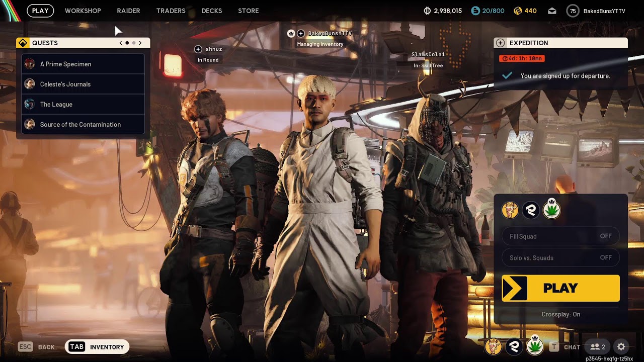Open the Traders tab
Viewport: 644px width, 362px height.
pyautogui.click(x=171, y=11)
